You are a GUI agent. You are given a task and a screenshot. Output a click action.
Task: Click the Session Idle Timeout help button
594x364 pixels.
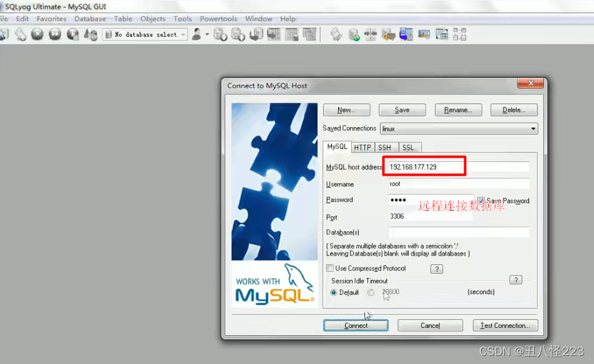515,280
